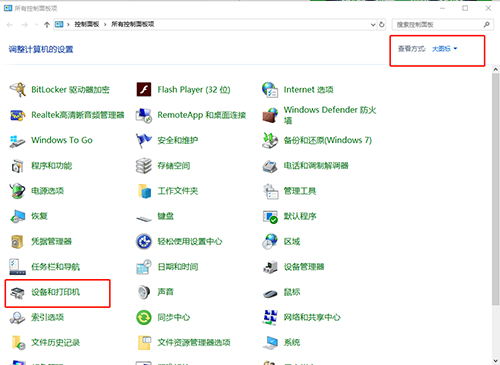Open the 默认程序 icon
This screenshot has height=365, width=500.
point(270,217)
